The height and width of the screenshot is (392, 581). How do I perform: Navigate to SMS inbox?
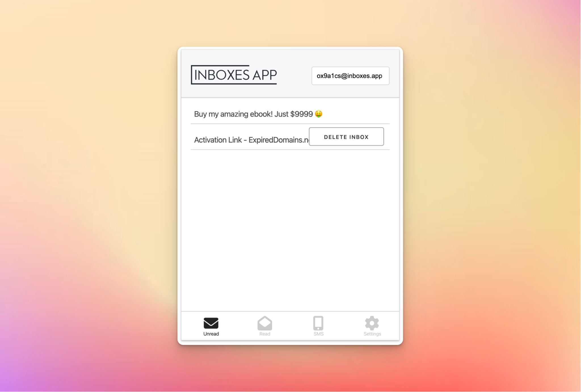[x=318, y=326]
